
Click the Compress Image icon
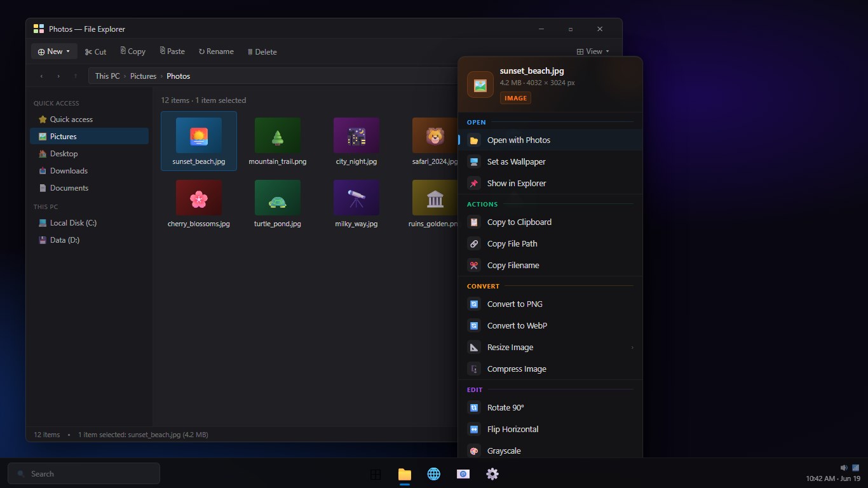[474, 369]
